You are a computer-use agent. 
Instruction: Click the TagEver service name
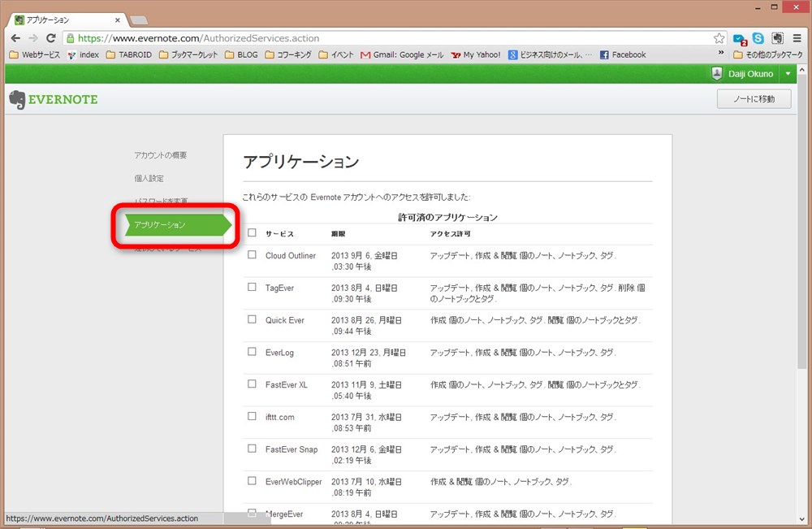click(x=279, y=288)
